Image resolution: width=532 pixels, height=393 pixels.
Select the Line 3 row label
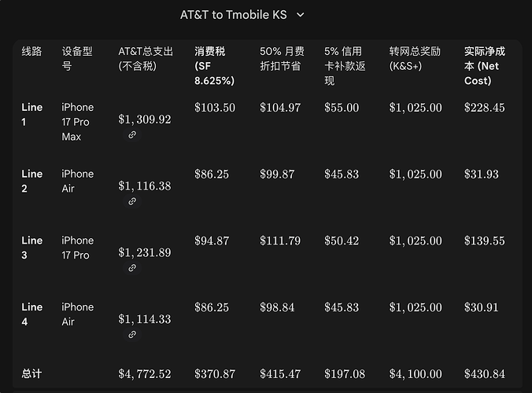[x=31, y=248]
